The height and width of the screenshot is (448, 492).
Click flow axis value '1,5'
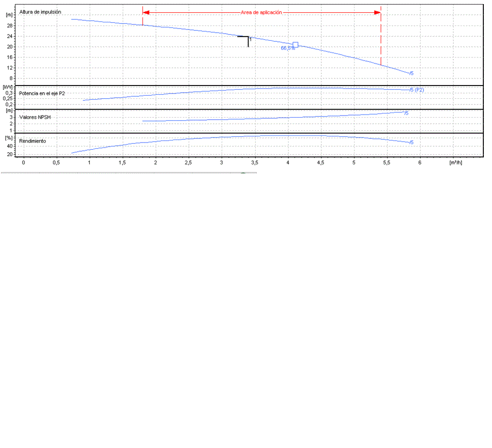[x=122, y=163]
